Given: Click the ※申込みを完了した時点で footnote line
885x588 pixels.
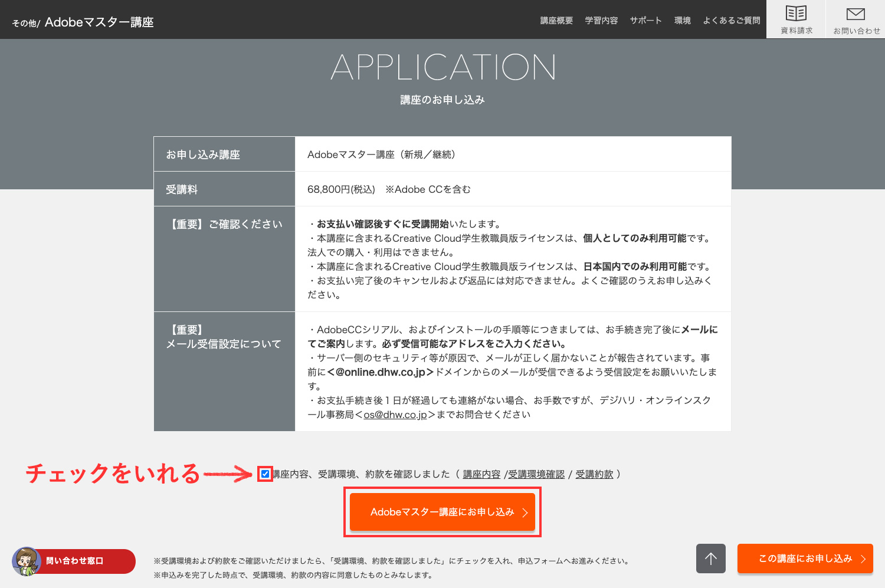Looking at the screenshot, I should click(293, 575).
